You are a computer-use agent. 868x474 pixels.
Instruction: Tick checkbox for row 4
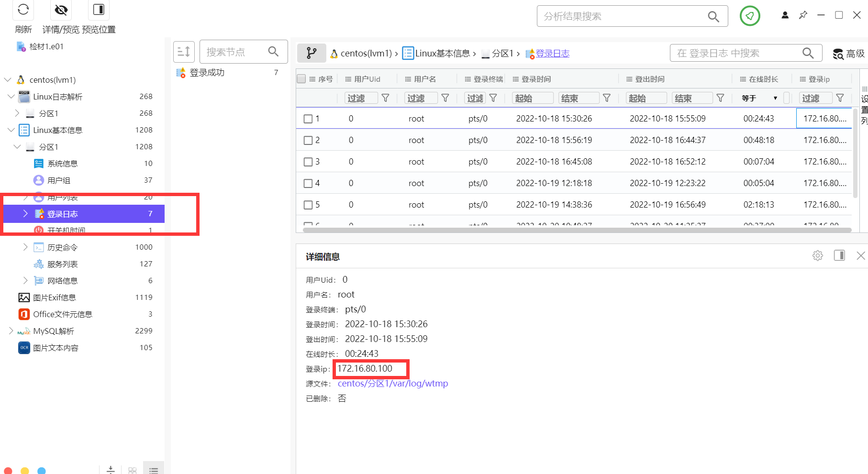(308, 183)
